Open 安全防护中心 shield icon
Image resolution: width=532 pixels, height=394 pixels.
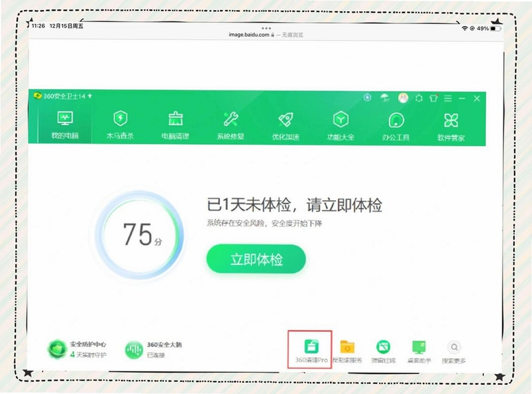[x=57, y=349]
